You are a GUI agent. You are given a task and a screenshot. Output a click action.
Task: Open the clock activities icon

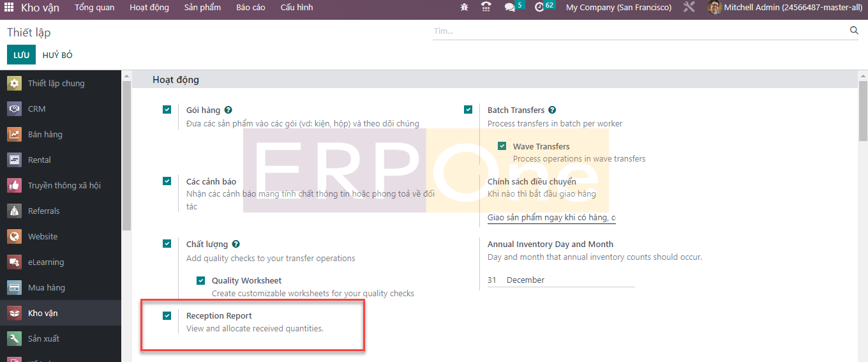pos(539,8)
